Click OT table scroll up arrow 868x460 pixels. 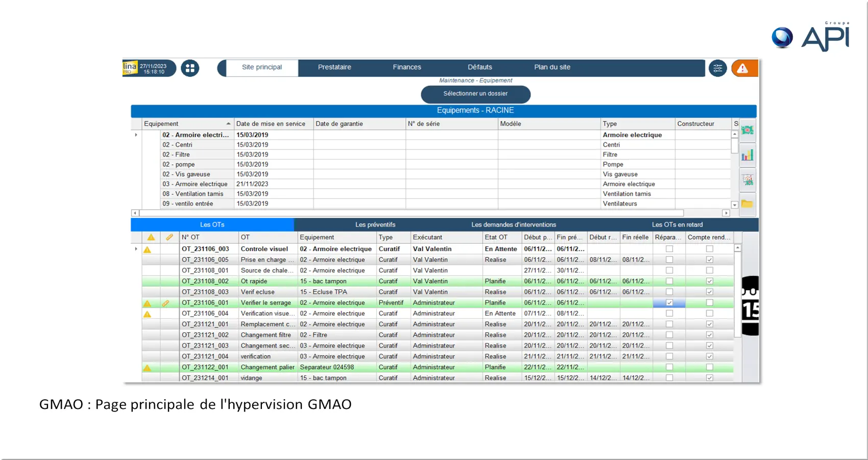tap(737, 248)
